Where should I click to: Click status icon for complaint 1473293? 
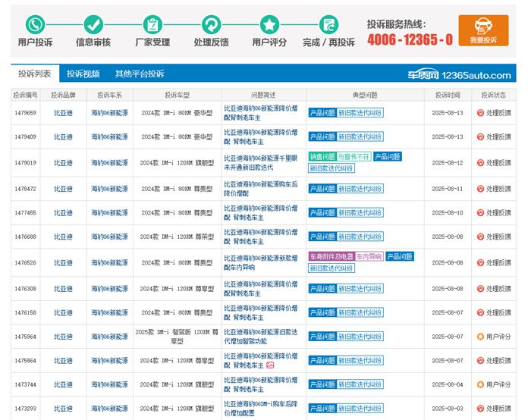click(x=480, y=409)
